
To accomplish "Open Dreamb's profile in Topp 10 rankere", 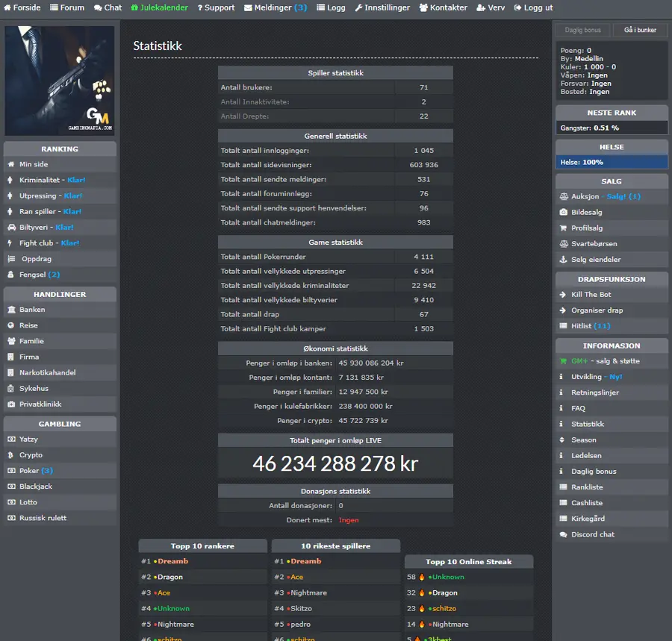I will [x=172, y=561].
